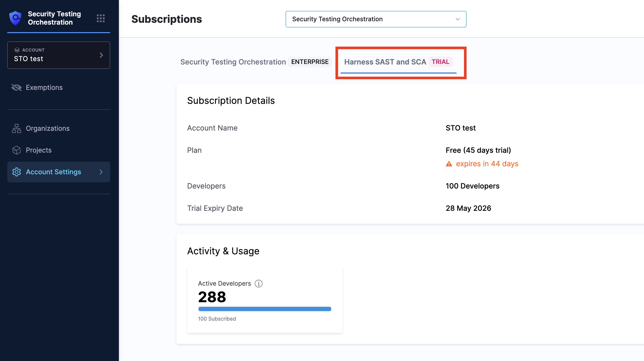Click the TRIAL badge label
644x361 pixels.
coord(440,62)
